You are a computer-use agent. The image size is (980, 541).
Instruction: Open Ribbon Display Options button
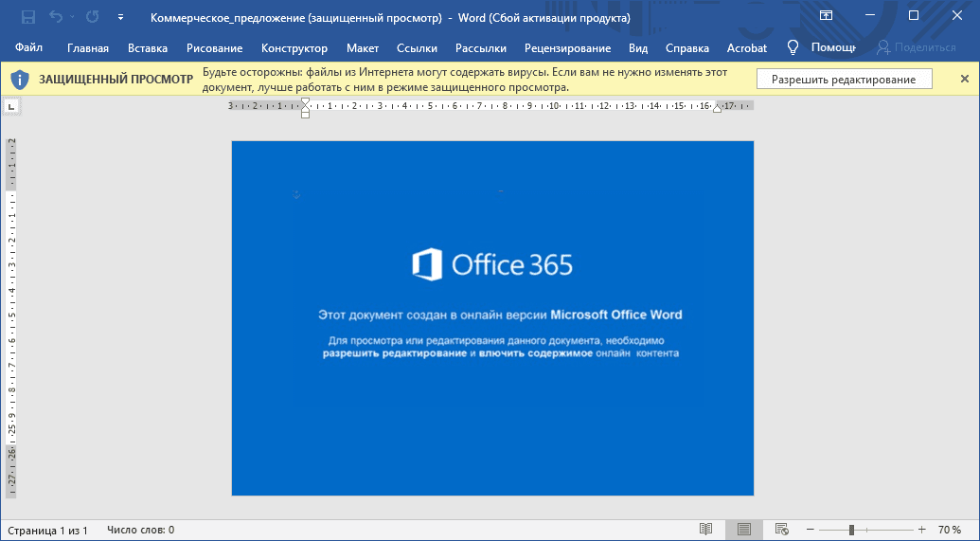tap(826, 16)
